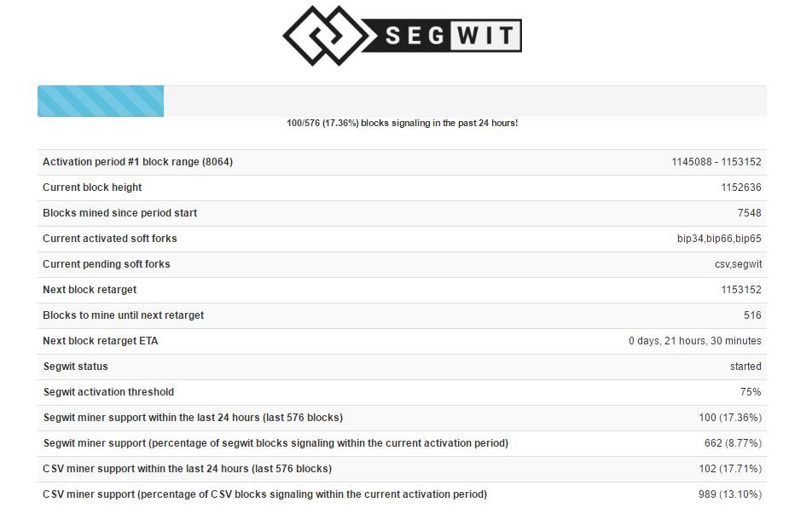Viewport: 812px width, 520px height.
Task: Click the SegWit interlocking diamonds logo icon
Action: 326,36
